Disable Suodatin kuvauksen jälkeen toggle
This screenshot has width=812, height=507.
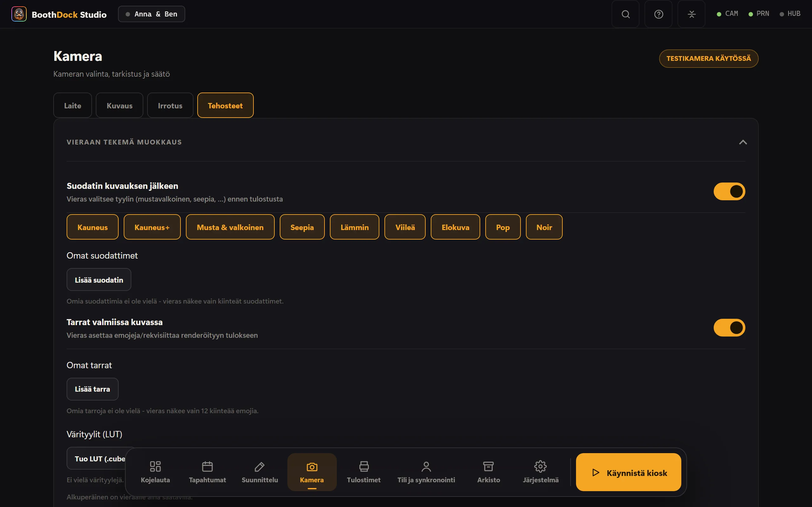click(729, 191)
